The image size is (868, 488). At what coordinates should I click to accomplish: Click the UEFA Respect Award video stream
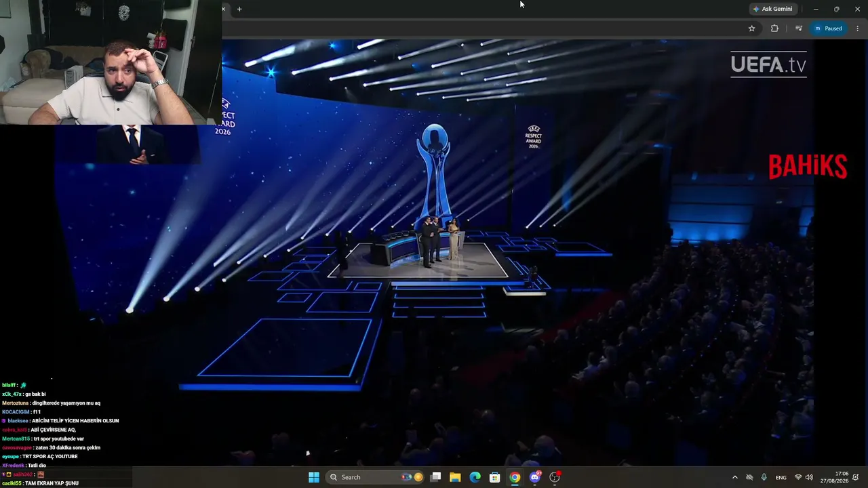pyautogui.click(x=434, y=252)
